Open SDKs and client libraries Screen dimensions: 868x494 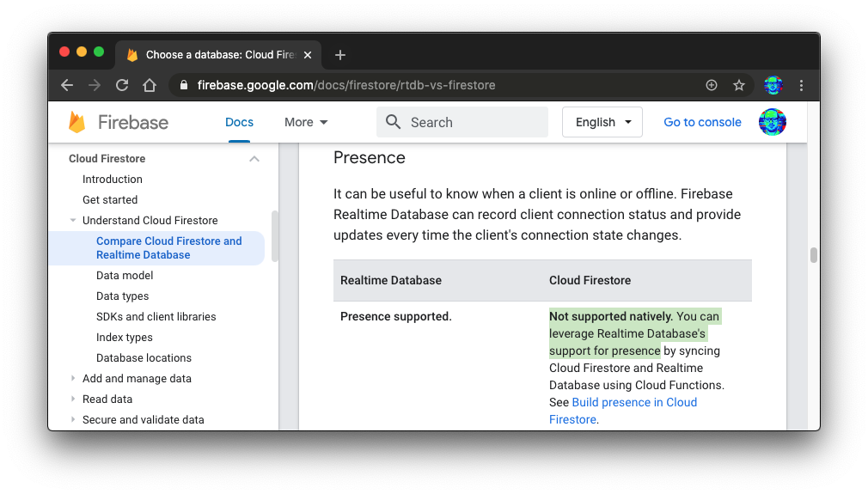[156, 316]
